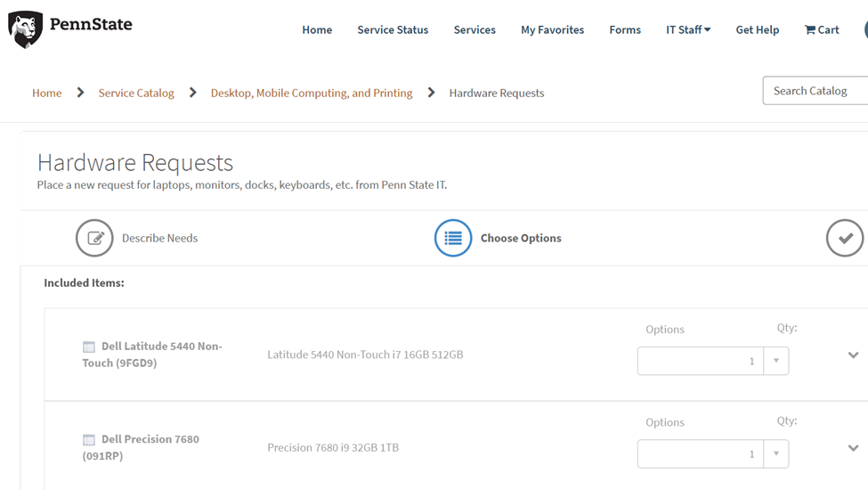
Task: Click the Hardware Requests page heading
Action: coord(135,163)
